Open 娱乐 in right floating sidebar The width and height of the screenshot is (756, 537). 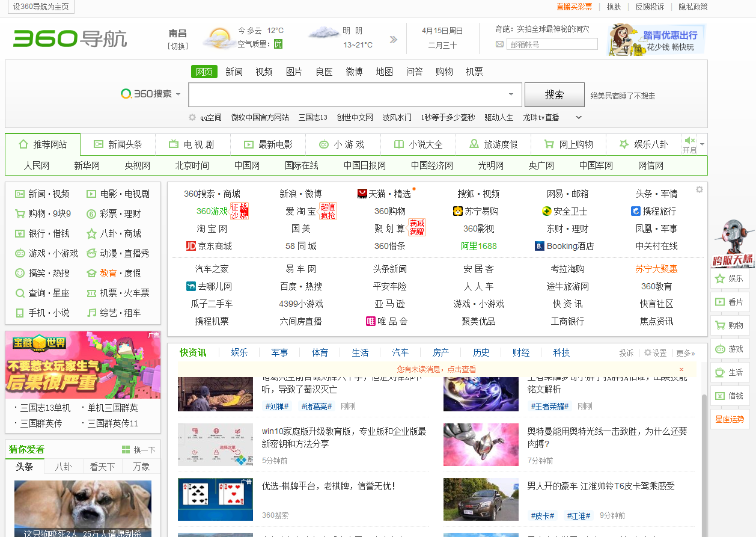tap(730, 278)
